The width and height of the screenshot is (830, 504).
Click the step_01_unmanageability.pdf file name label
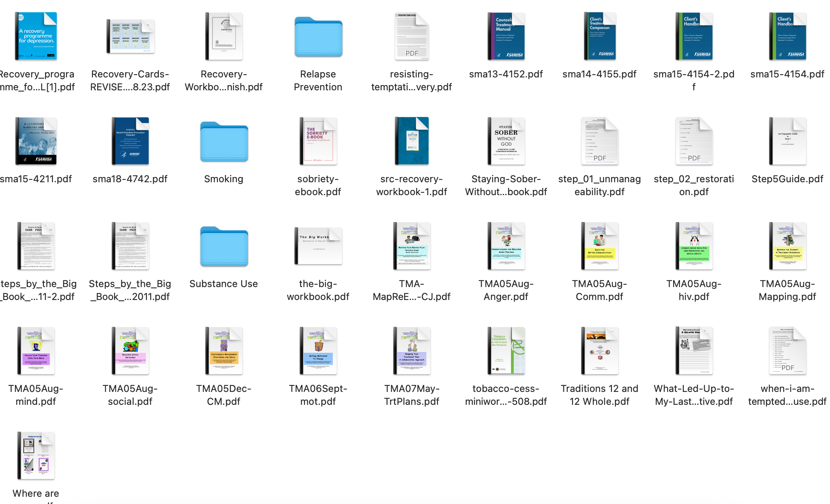tap(599, 185)
